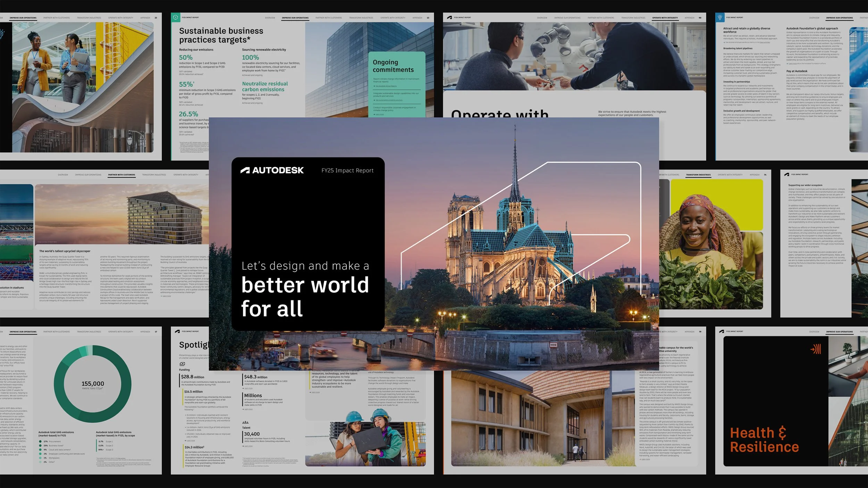The height and width of the screenshot is (488, 868).
Task: Open Partner With Customers tab on the Sustainable targets page
Action: [x=328, y=18]
